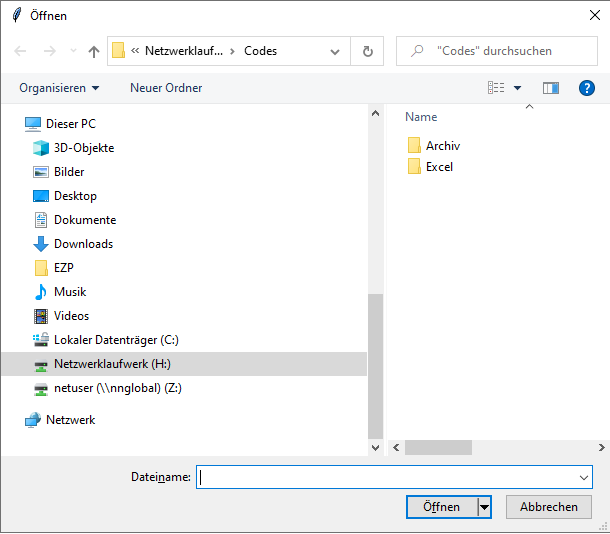Click file list scroll left arrow
The height and width of the screenshot is (534, 610).
(x=396, y=448)
